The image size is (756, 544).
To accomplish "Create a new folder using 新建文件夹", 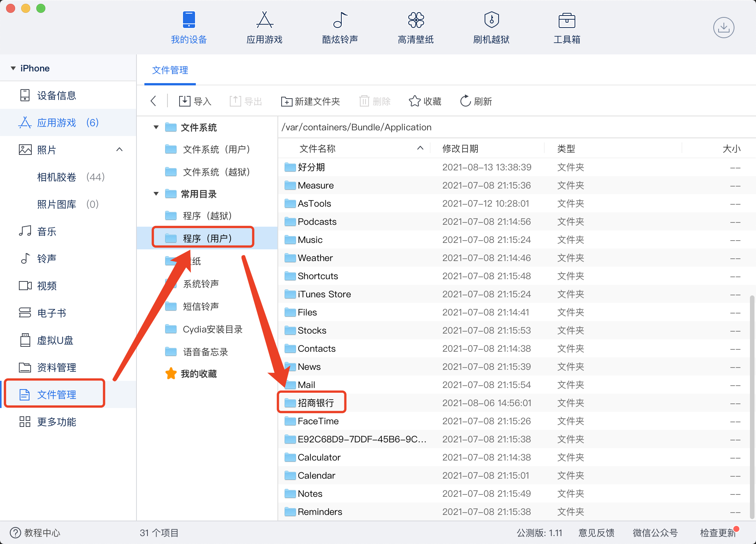I will pos(310,101).
